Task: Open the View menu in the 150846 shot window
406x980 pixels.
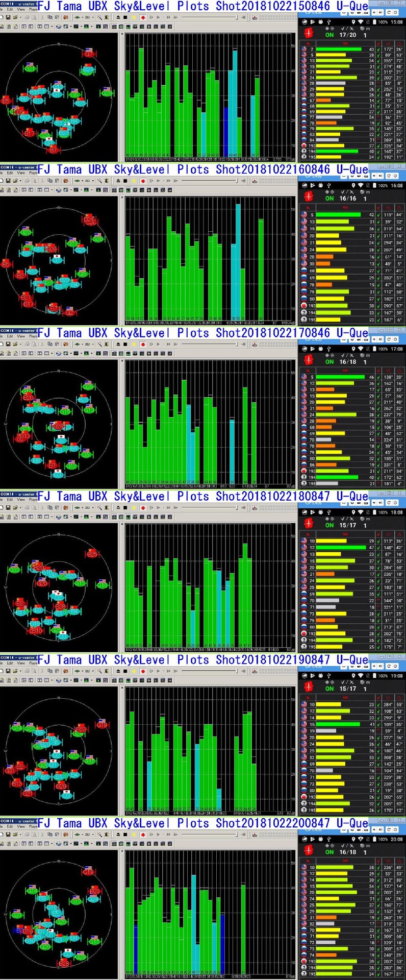Action: tap(21, 9)
